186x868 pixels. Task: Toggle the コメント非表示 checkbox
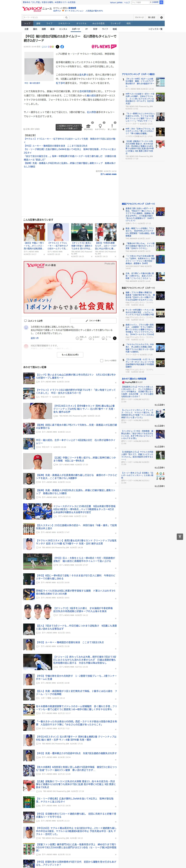102,361
